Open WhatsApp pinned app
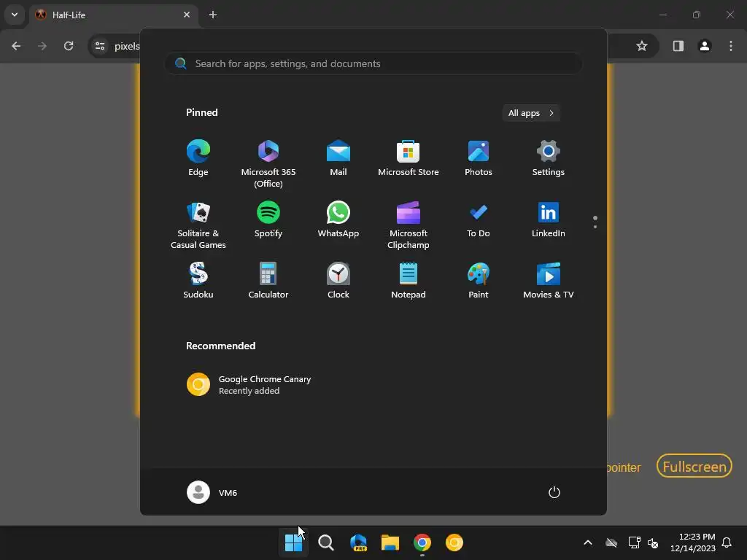Image resolution: width=747 pixels, height=560 pixels. click(x=338, y=219)
